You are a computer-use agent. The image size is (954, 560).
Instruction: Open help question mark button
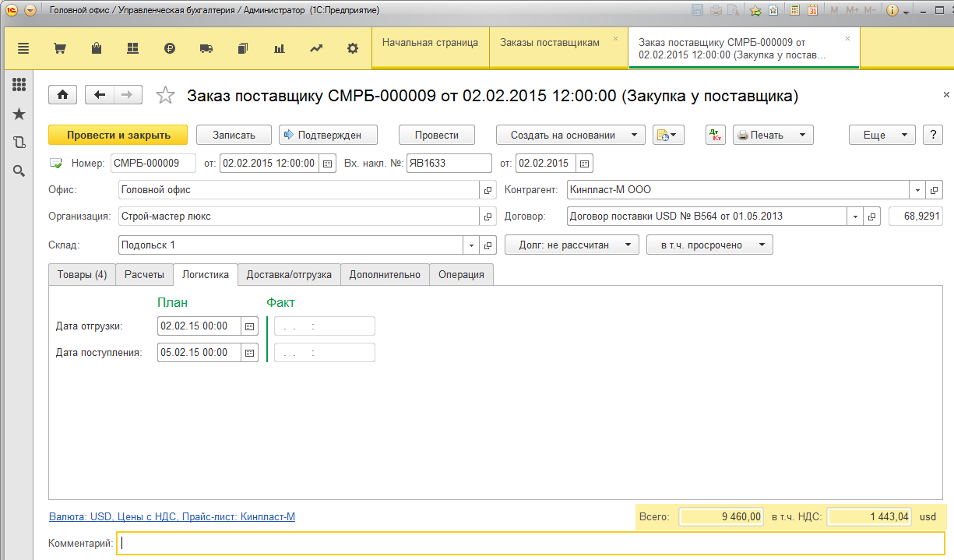(x=933, y=135)
